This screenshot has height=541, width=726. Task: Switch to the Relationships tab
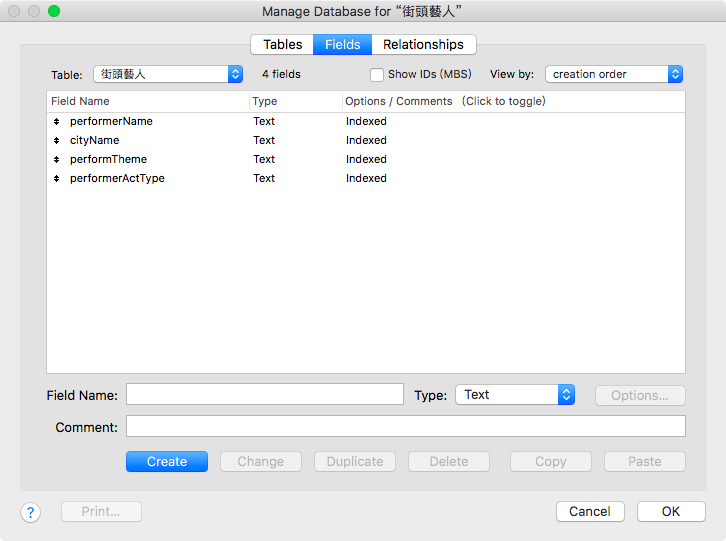[423, 44]
